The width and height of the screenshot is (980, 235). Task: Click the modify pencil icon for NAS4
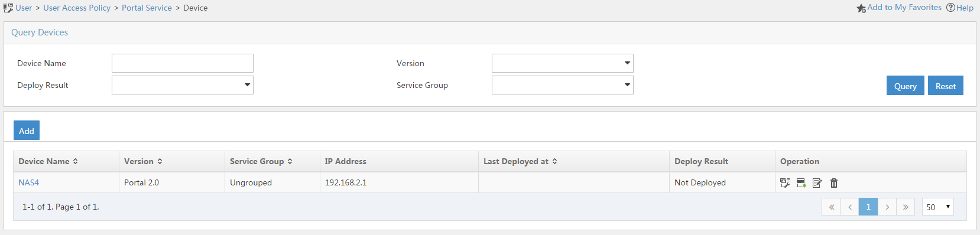817,183
